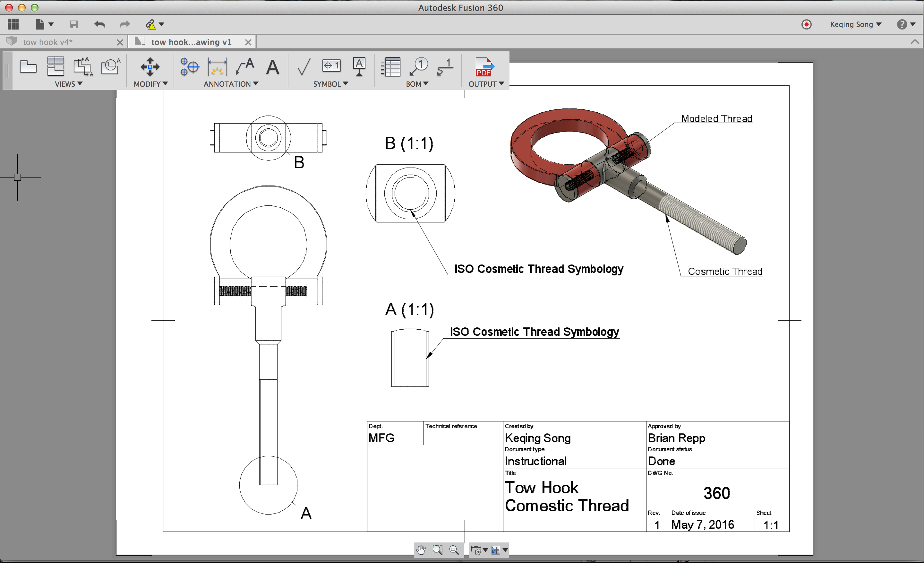Close the tow hook drawing v1 tab
This screenshot has width=924, height=563.
[x=248, y=42]
